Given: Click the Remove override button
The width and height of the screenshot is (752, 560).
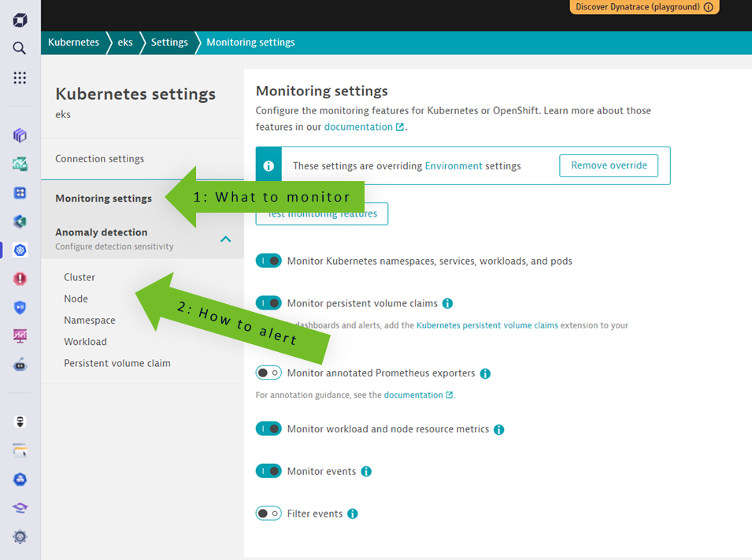Looking at the screenshot, I should (x=609, y=165).
